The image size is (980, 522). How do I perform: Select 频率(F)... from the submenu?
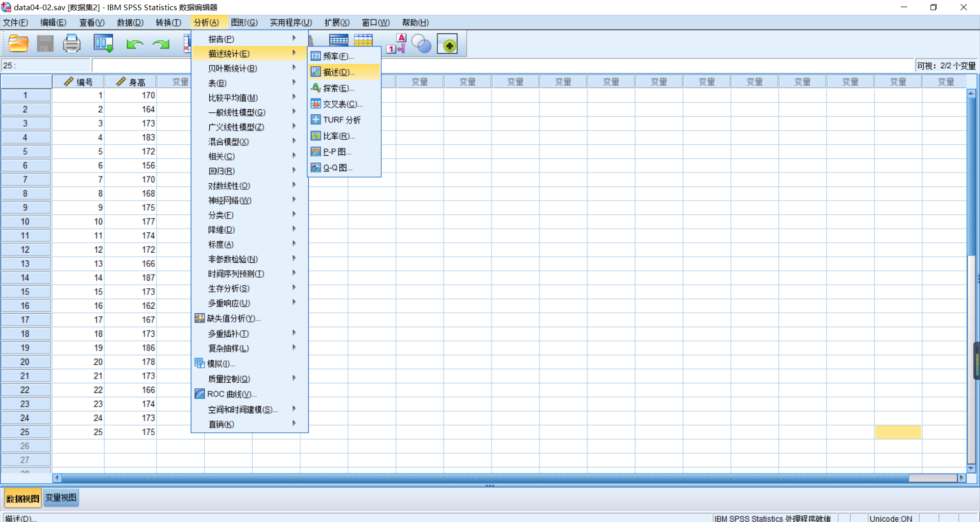click(x=344, y=56)
